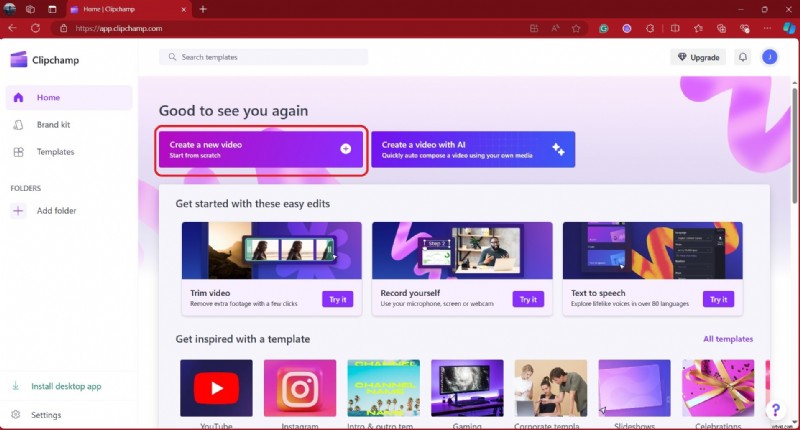
Task: Click the Search templates field
Action: [264, 57]
